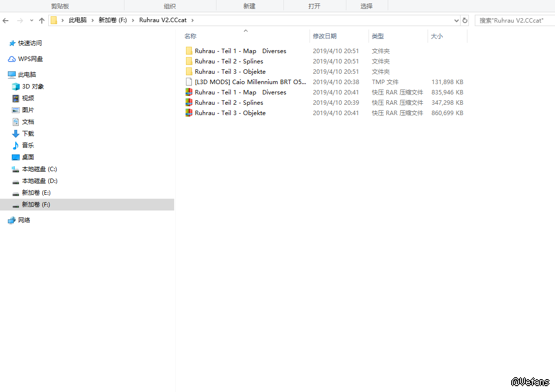This screenshot has height=392, width=555.
Task: Select Ruhrau V2.CCcat breadcrumb segment
Action: click(x=163, y=20)
